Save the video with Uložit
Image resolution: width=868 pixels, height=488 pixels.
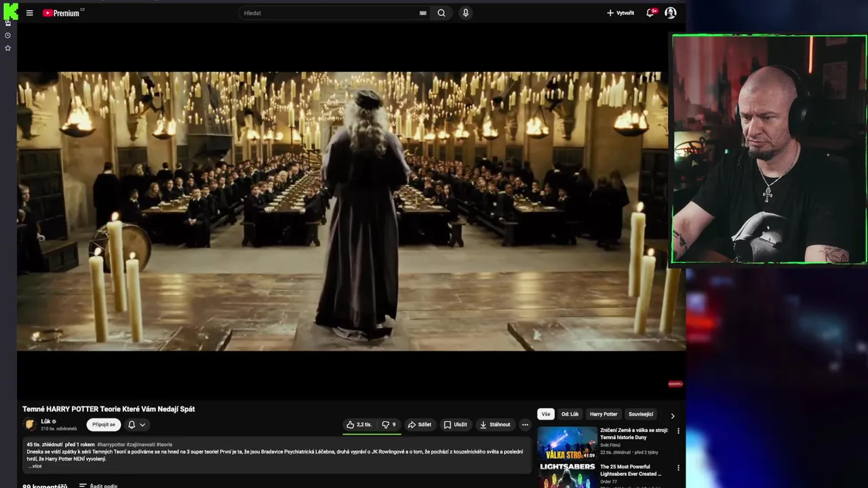[x=456, y=425]
